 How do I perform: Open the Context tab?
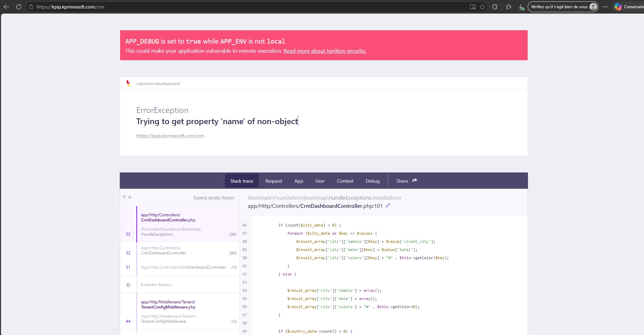point(345,181)
